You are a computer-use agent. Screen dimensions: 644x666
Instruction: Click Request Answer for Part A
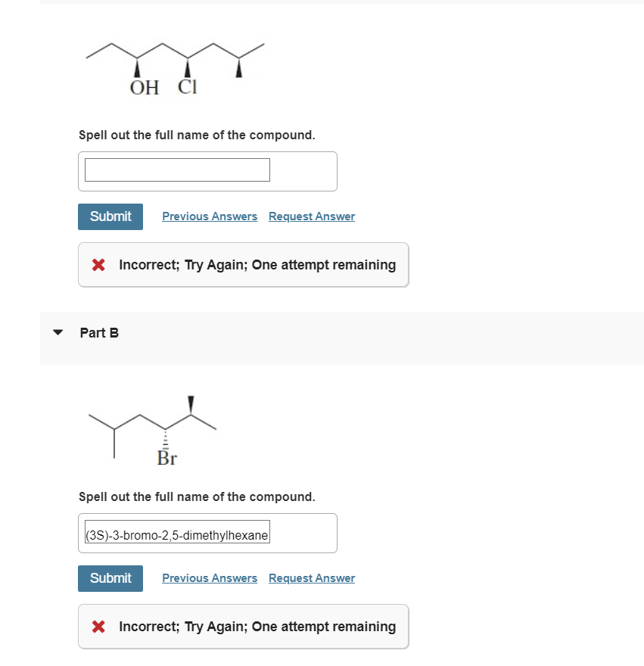(x=311, y=216)
